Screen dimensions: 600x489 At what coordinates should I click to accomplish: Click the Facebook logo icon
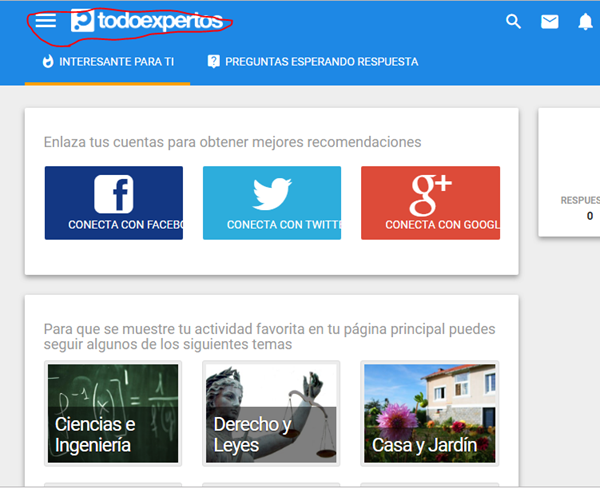[x=114, y=194]
